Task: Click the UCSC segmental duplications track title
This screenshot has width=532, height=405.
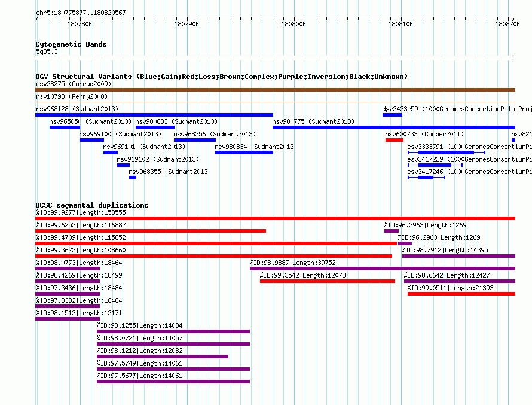Action: click(92, 205)
